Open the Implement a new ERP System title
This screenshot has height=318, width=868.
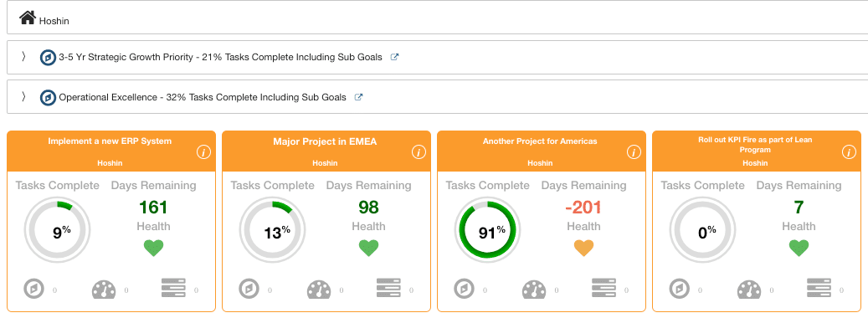click(x=110, y=141)
